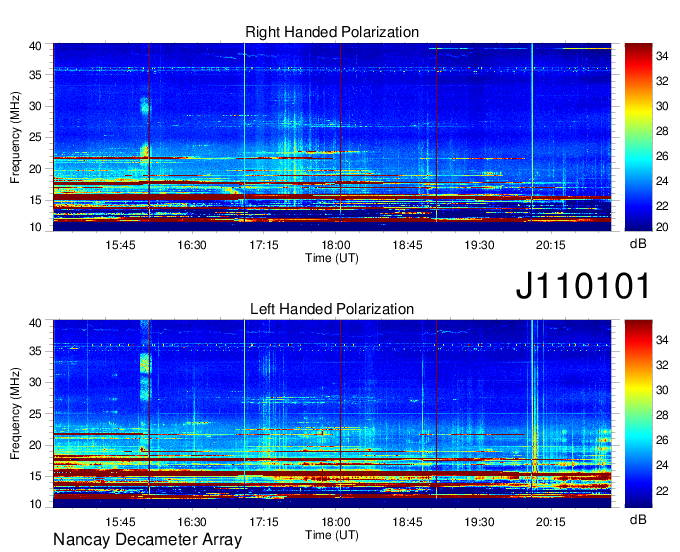Click the "26" value on Right Handed color bar
The height and width of the screenshot is (552, 680).
click(662, 156)
